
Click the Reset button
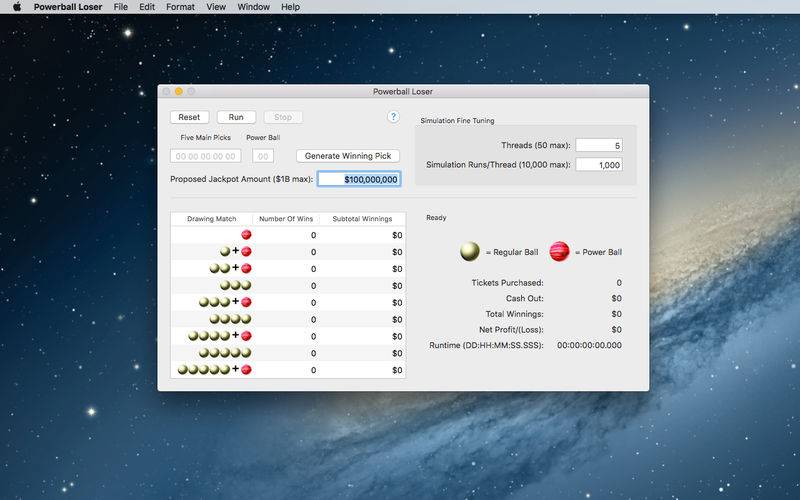click(x=189, y=117)
